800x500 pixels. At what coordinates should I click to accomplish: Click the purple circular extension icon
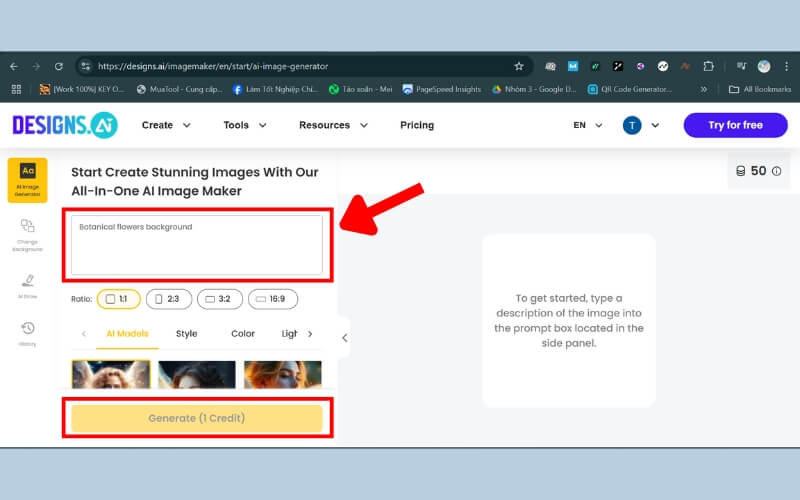click(x=640, y=66)
